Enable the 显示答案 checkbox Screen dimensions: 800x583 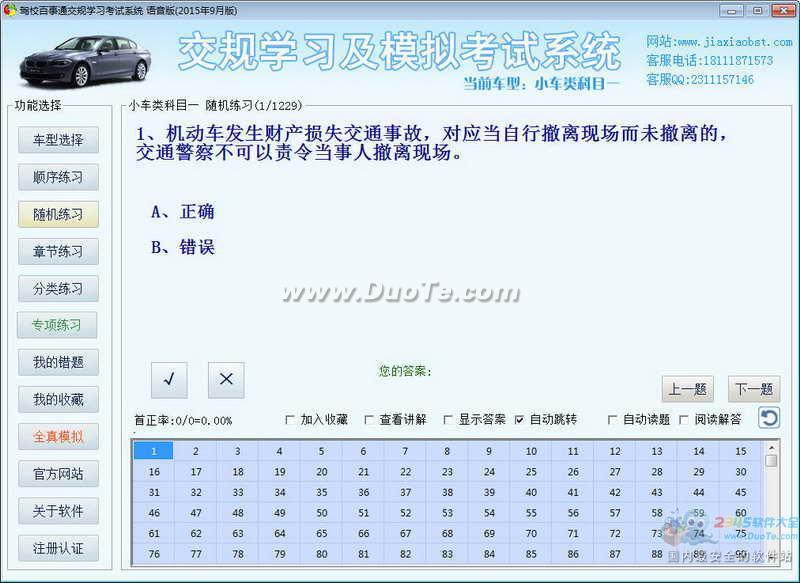[448, 420]
